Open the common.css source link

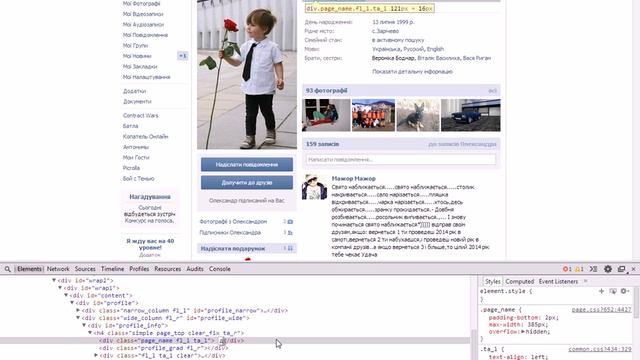[600, 349]
